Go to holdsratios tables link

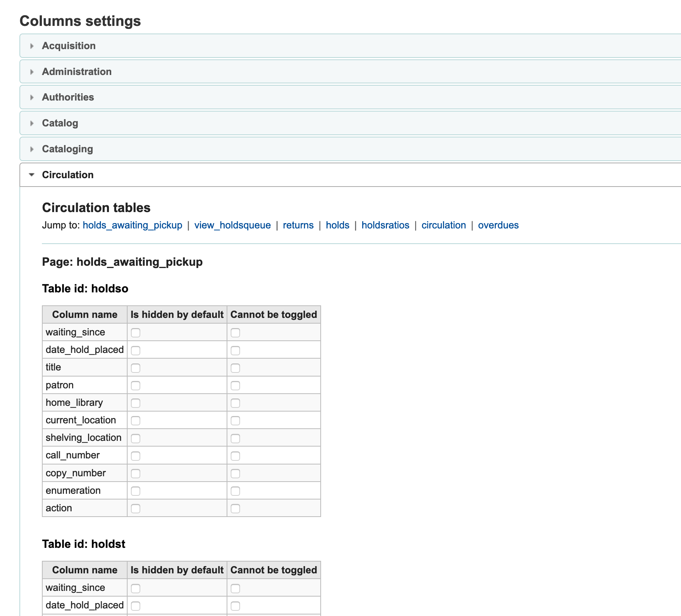[x=385, y=225]
